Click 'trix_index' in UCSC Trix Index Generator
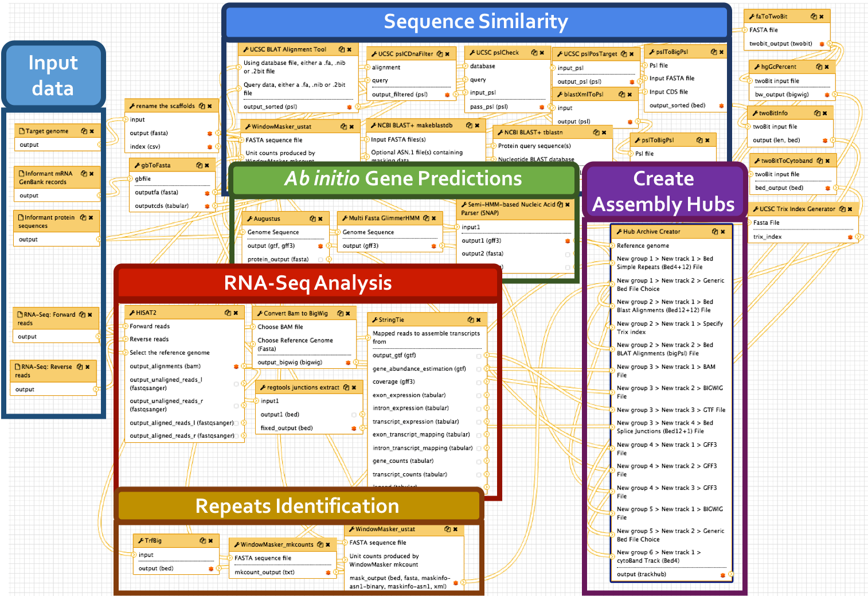868x596 pixels. click(767, 236)
